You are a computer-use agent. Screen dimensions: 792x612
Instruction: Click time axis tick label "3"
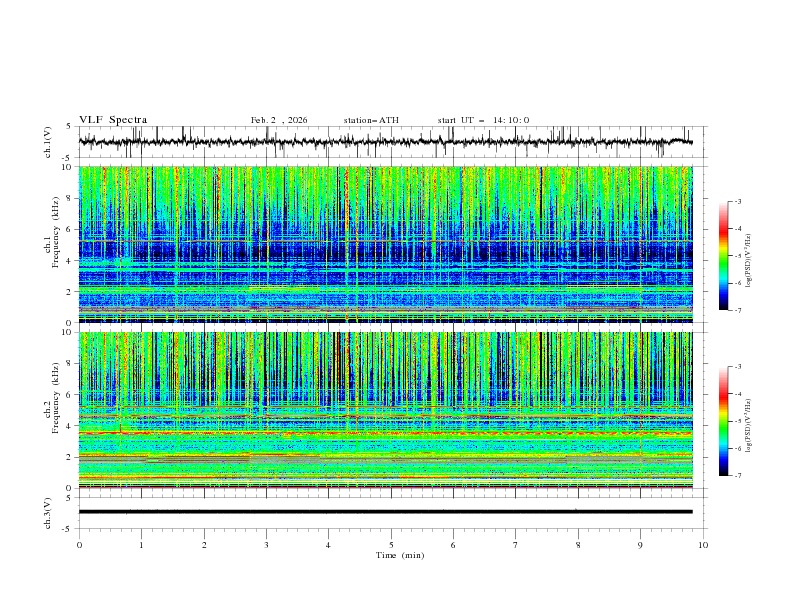pos(266,545)
